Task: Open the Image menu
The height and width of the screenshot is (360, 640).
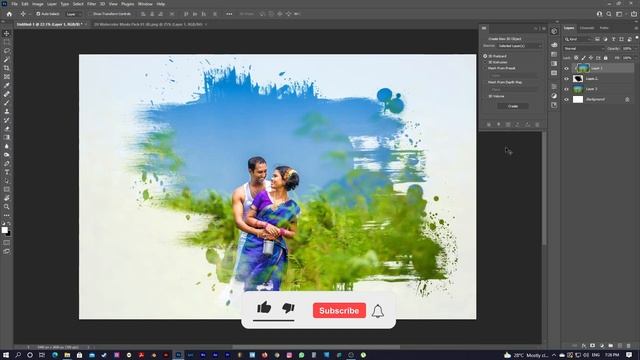Action: (38, 4)
